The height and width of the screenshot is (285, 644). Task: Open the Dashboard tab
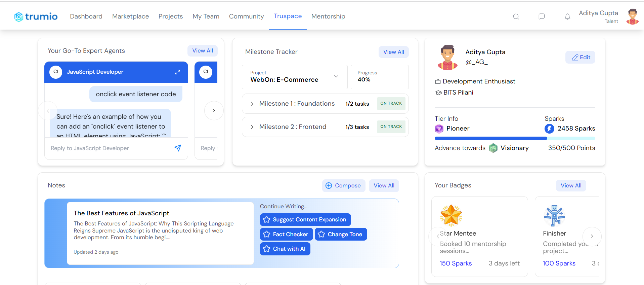pos(86,16)
